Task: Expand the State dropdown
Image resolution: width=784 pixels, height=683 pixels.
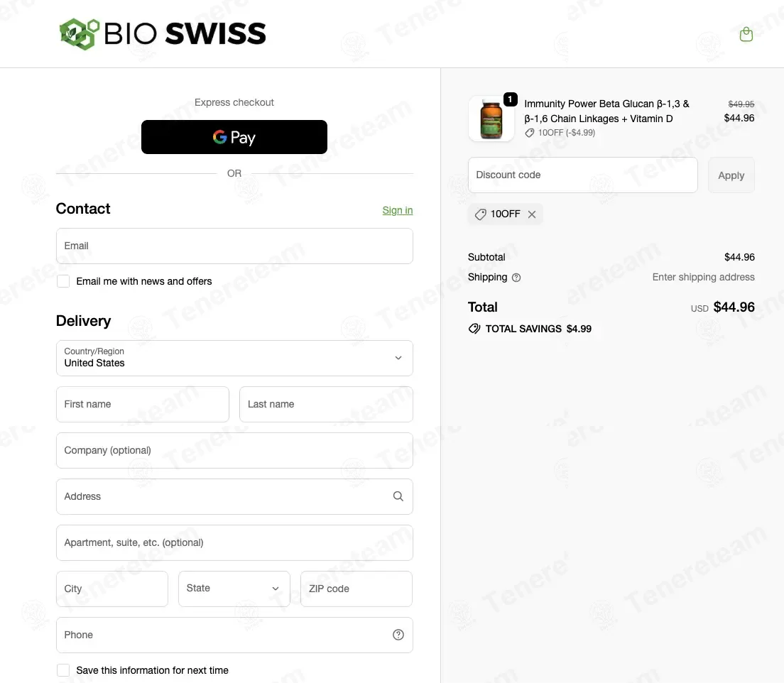Action: 234,589
